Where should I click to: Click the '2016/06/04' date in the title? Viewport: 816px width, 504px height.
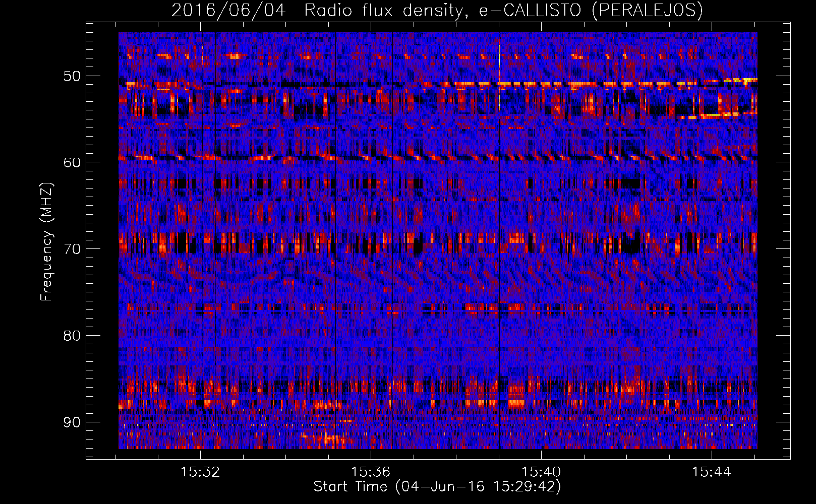[229, 10]
